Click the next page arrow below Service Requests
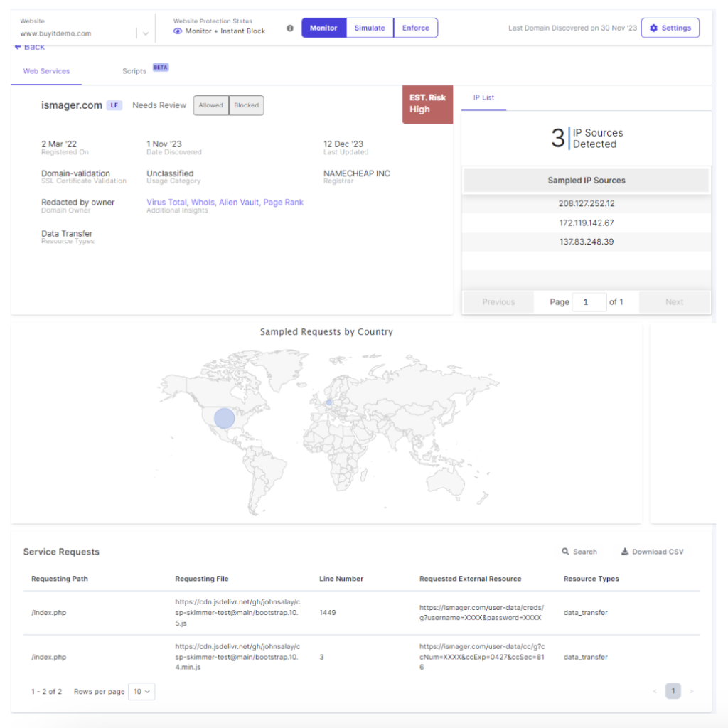 691,690
